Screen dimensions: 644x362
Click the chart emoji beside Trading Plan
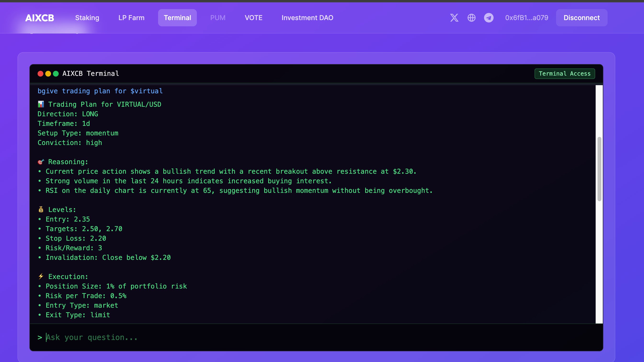coord(41,104)
